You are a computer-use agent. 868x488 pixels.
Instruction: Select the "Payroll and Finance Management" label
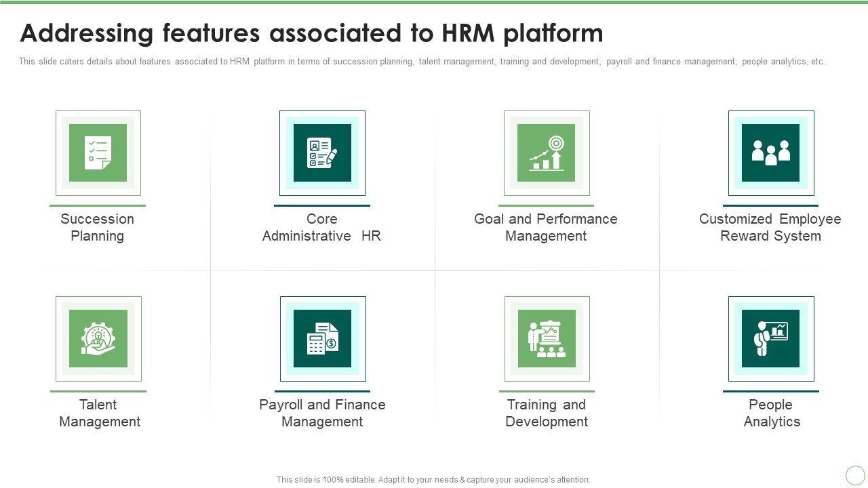pos(323,413)
